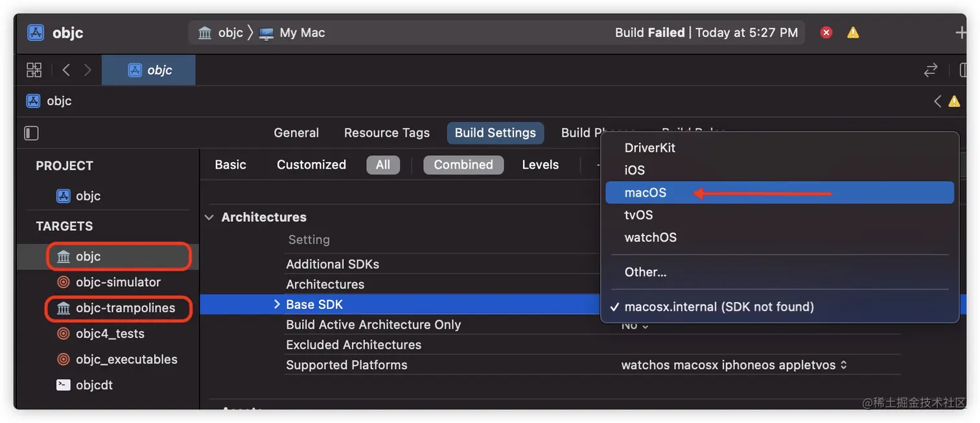Show Basic build settings filter
The width and height of the screenshot is (980, 423).
coord(231,165)
